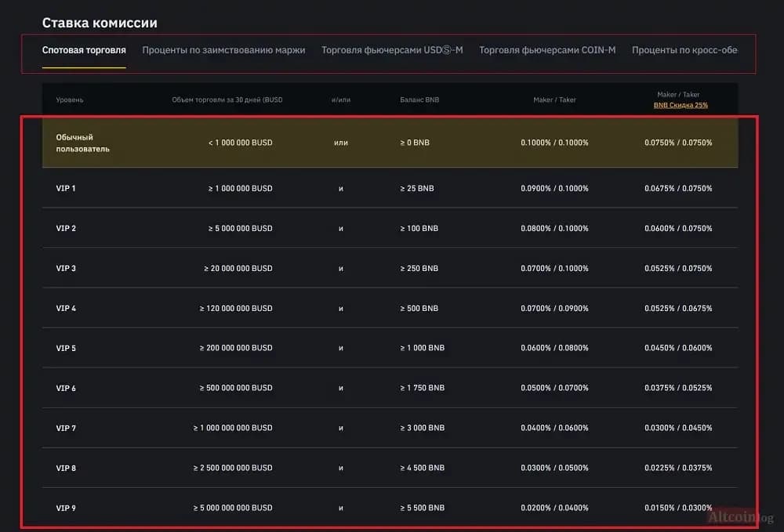Click the 0.0600% / 0.0800% fee cell
This screenshot has width=784, height=532.
(554, 348)
